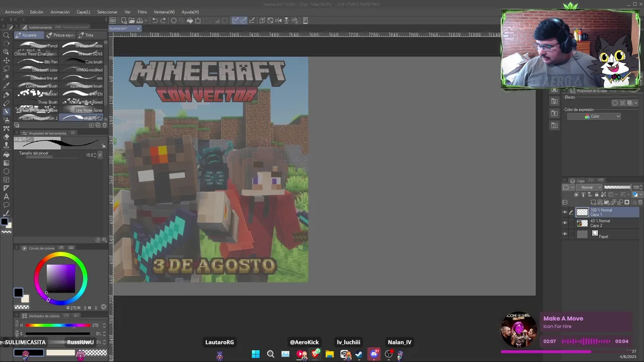Viewport: 644px width, 362px height.
Task: Select the Lasso selection tool
Action: pyautogui.click(x=7, y=68)
